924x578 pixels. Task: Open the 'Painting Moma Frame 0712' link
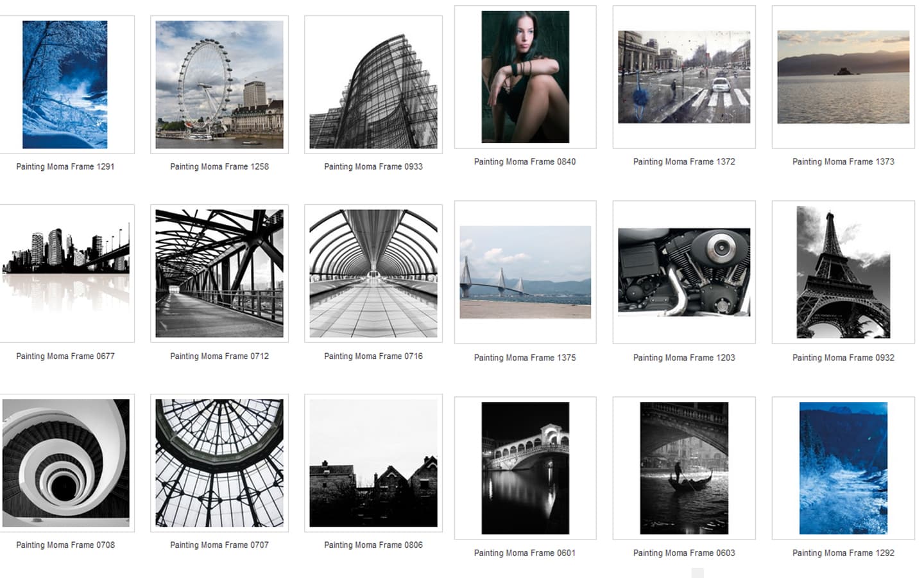pyautogui.click(x=219, y=356)
